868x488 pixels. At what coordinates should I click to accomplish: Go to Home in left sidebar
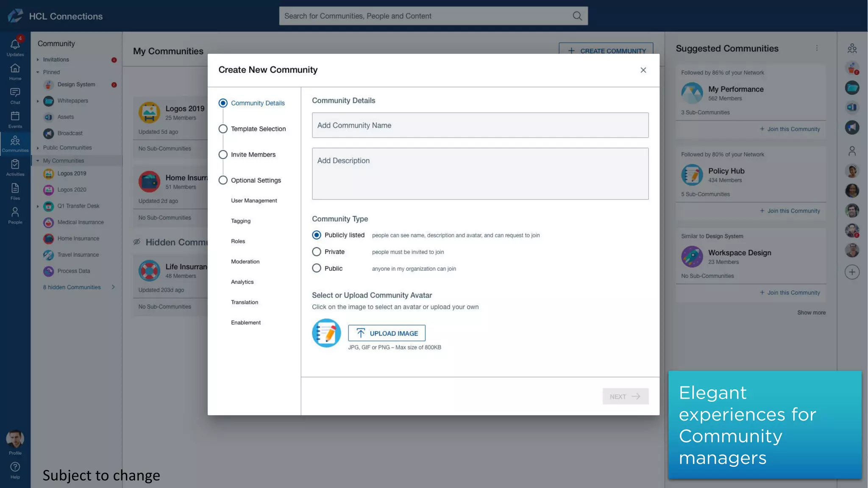(x=15, y=70)
